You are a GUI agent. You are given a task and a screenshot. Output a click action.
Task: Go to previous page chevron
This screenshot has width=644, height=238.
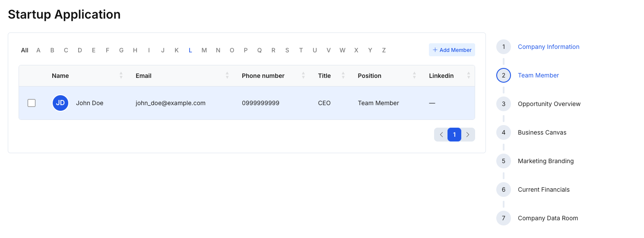pos(441,135)
